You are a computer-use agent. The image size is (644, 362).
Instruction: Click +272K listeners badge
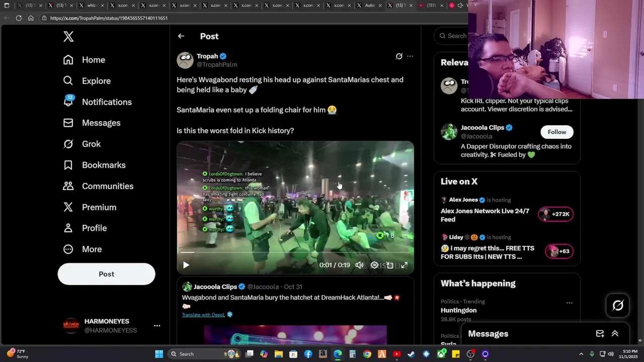555,214
